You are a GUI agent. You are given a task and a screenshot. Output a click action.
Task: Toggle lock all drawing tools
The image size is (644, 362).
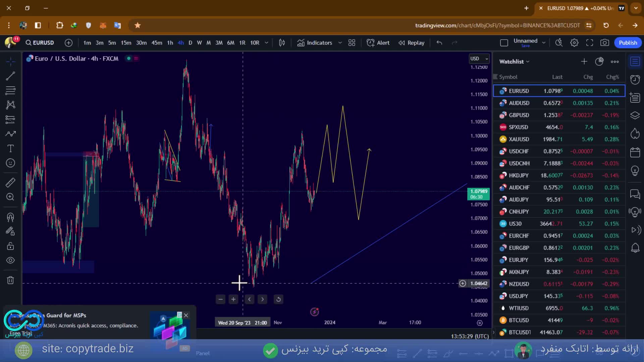coord(10,246)
